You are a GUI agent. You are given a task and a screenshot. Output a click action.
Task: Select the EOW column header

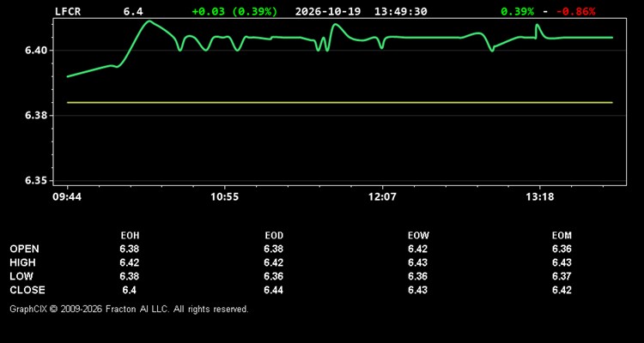418,236
